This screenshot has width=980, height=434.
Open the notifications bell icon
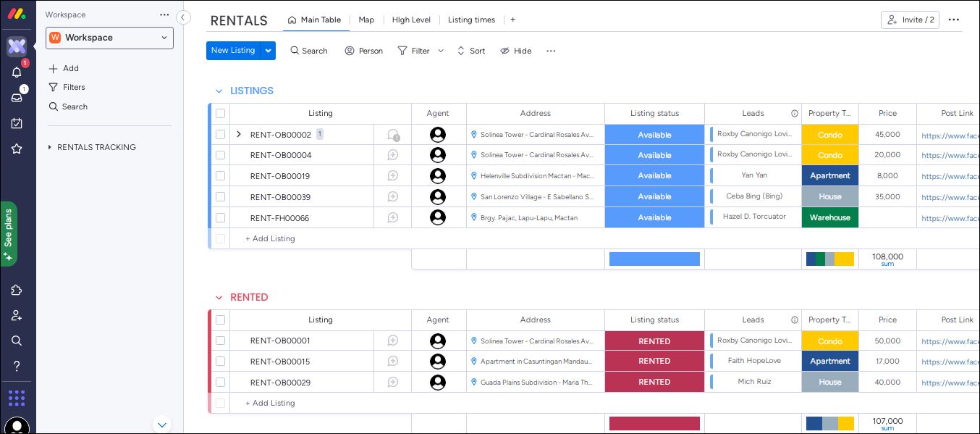pos(17,72)
